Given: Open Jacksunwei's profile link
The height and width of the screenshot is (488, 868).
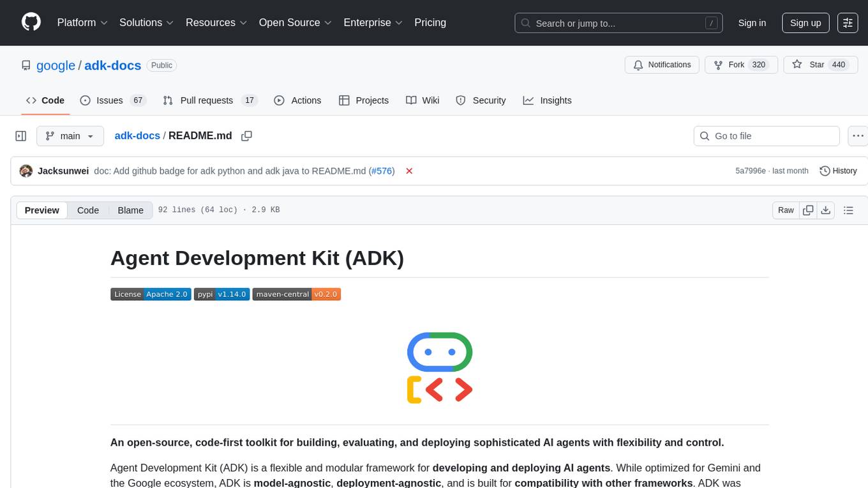Looking at the screenshot, I should point(63,171).
